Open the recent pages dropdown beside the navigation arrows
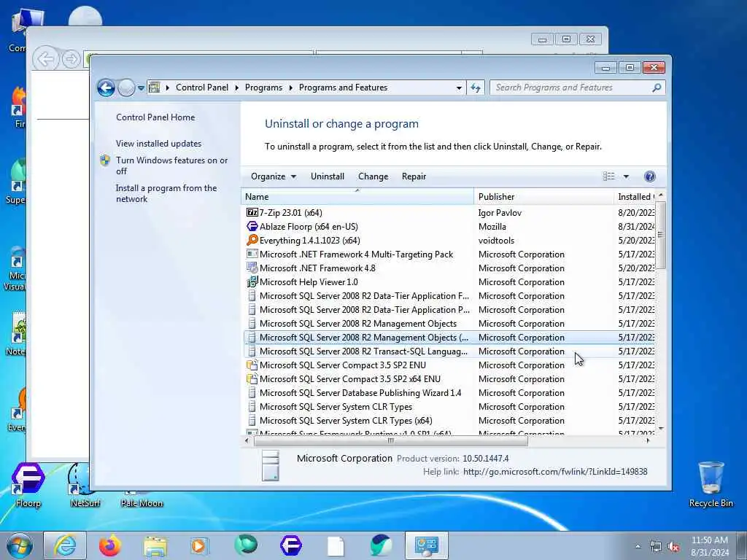This screenshot has width=747, height=560. point(141,88)
